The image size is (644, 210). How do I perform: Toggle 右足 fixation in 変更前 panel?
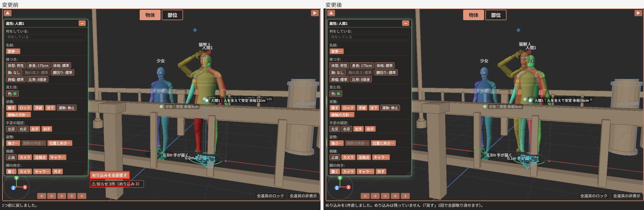pyautogui.click(x=23, y=129)
